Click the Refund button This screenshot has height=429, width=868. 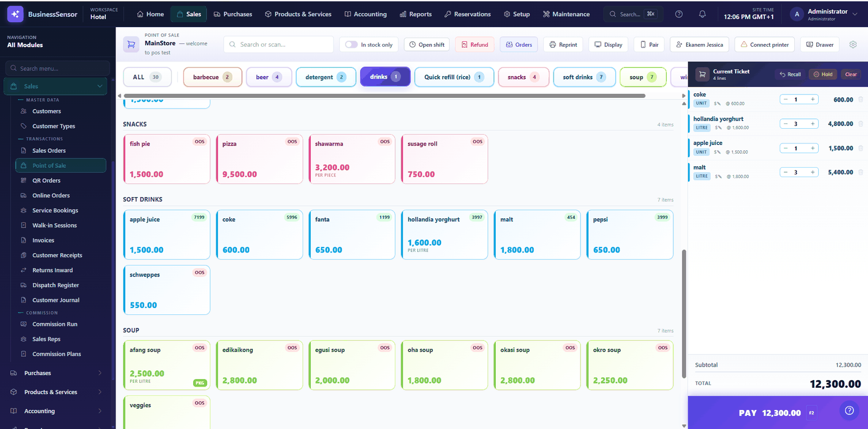click(475, 45)
